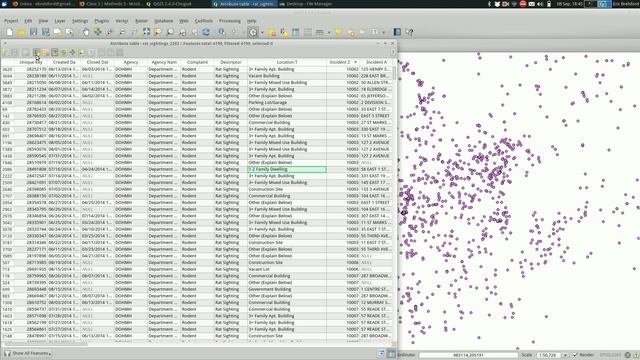Image resolution: width=640 pixels, height=360 pixels.
Task: Open the Show All Features filter menu
Action: [x=28, y=353]
